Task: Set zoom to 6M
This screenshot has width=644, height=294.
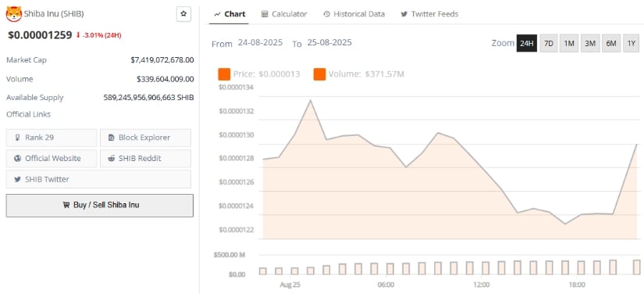Action: coord(611,43)
